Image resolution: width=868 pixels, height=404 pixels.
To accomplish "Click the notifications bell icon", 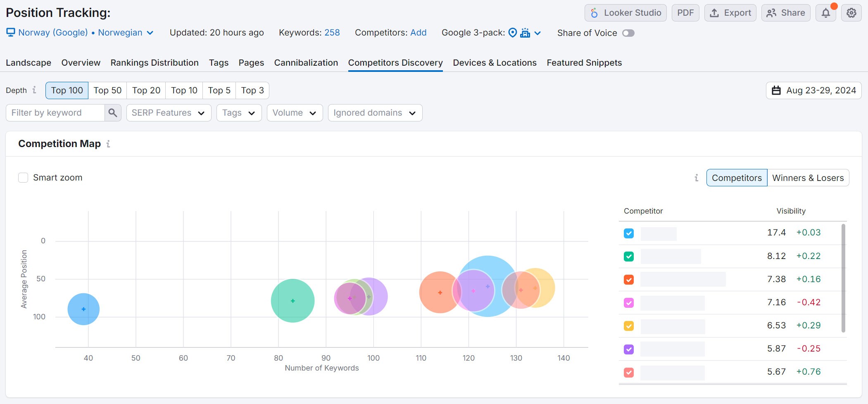I will click(825, 13).
